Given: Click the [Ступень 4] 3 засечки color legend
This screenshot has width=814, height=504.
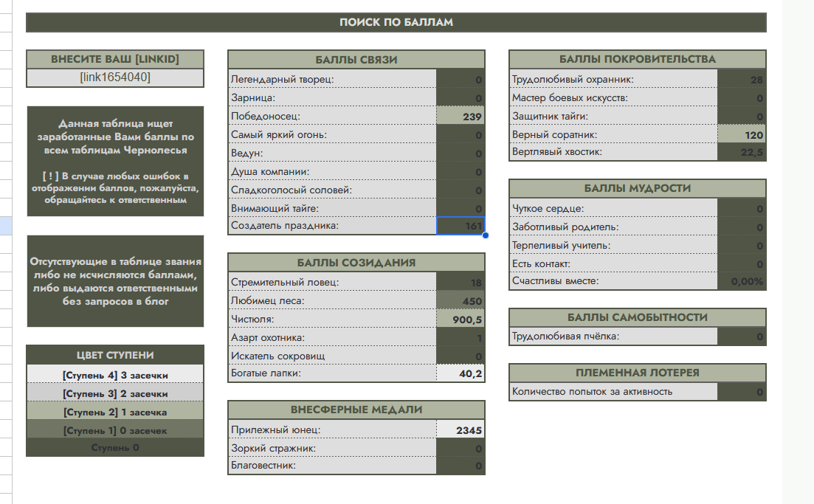Looking at the screenshot, I should point(114,375).
